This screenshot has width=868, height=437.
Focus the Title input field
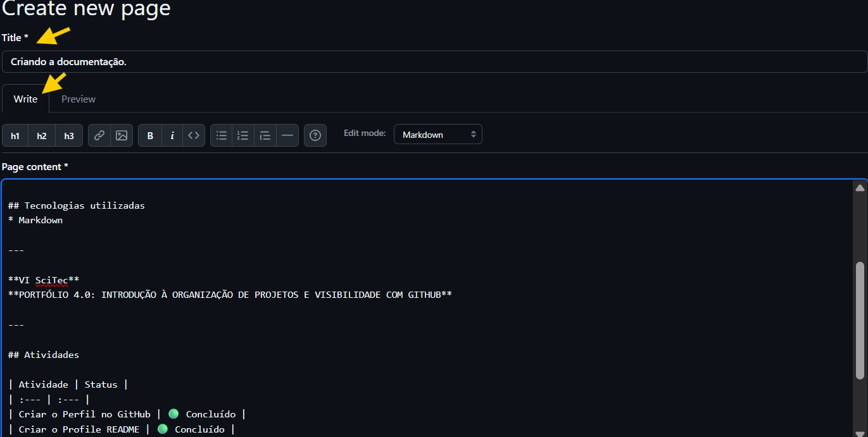pyautogui.click(x=434, y=62)
